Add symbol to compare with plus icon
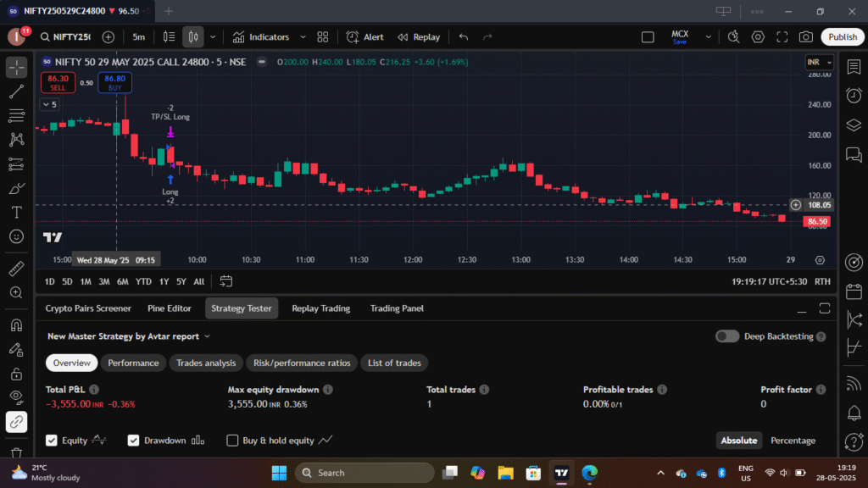The width and height of the screenshot is (868, 488). point(108,37)
